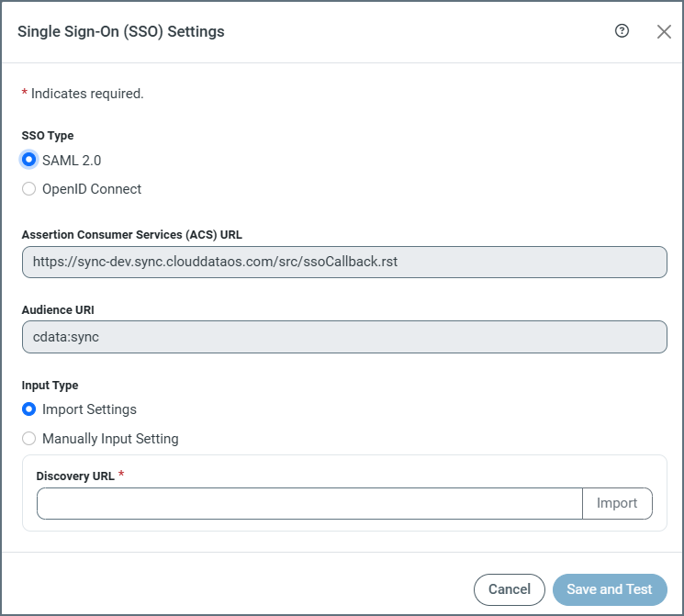Image resolution: width=684 pixels, height=616 pixels.
Task: Choose OpenID Connect as SSO type
Action: click(x=29, y=189)
